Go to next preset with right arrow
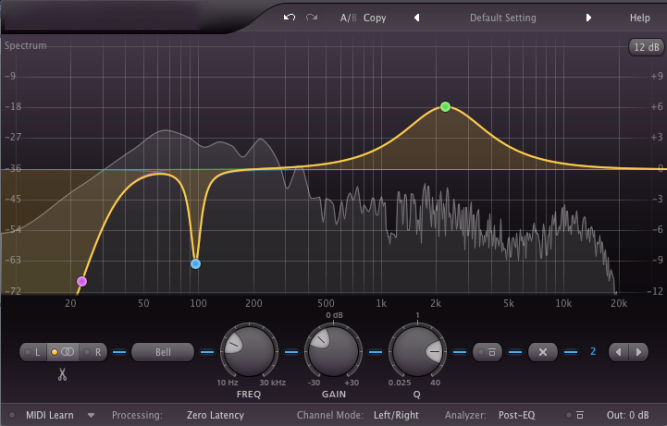This screenshot has height=426, width=667. click(x=588, y=18)
